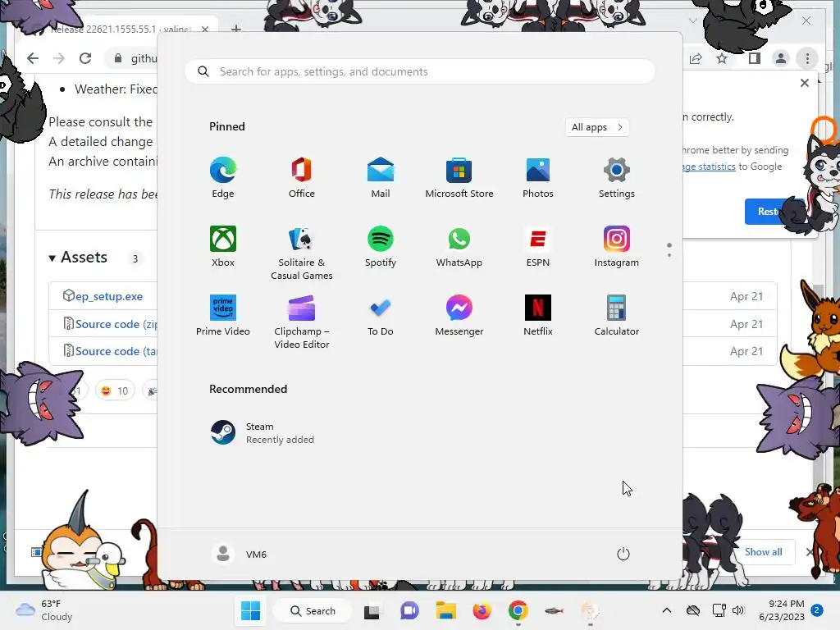
Task: Open Prime Video app
Action: (x=223, y=316)
